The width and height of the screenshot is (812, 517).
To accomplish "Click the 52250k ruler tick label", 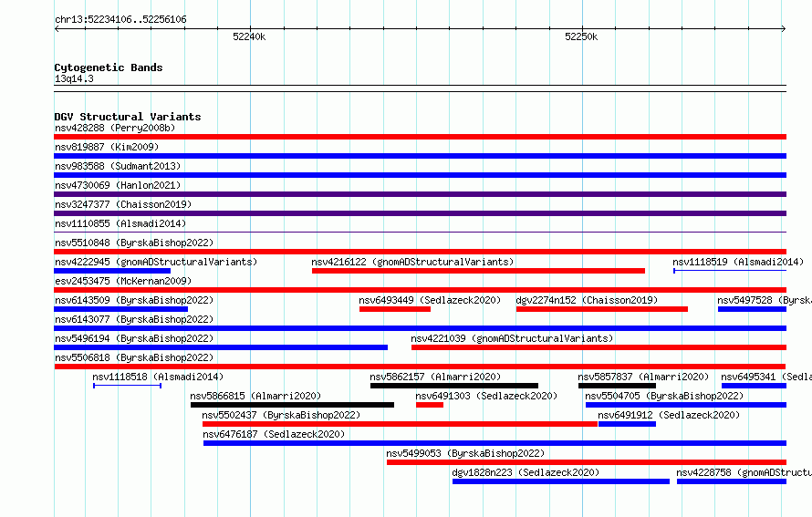I will coord(581,36).
